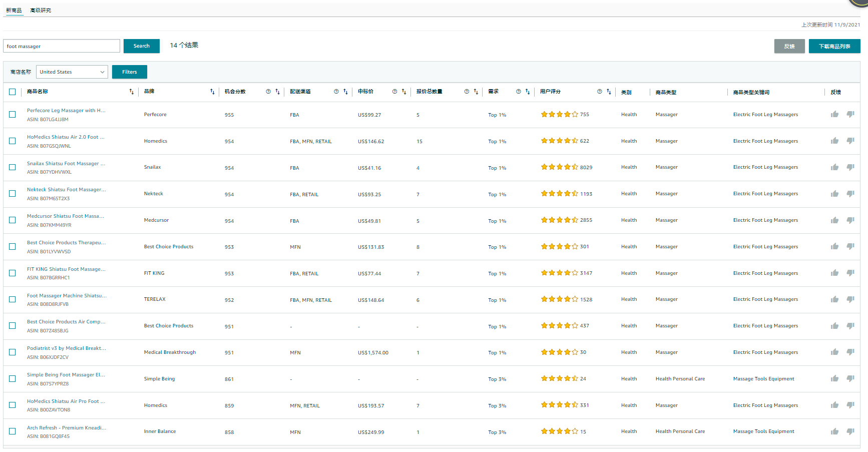This screenshot has width=868, height=452.
Task: Switch to the 高级研究 tab
Action: [41, 11]
